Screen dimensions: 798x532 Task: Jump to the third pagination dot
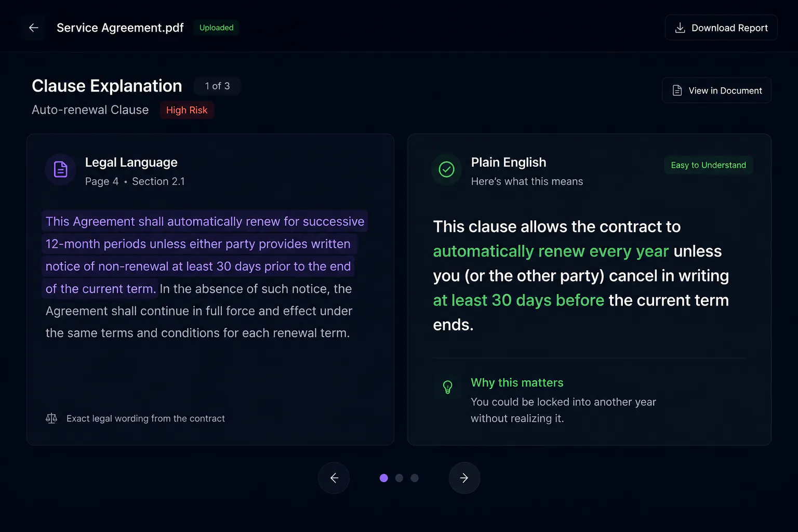pos(415,478)
